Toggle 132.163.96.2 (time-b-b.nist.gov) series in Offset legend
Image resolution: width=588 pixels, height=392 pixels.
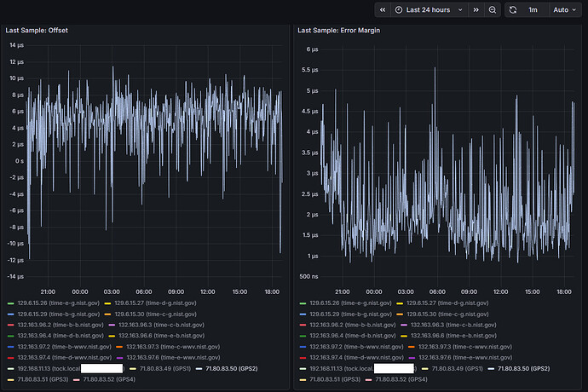click(x=55, y=325)
